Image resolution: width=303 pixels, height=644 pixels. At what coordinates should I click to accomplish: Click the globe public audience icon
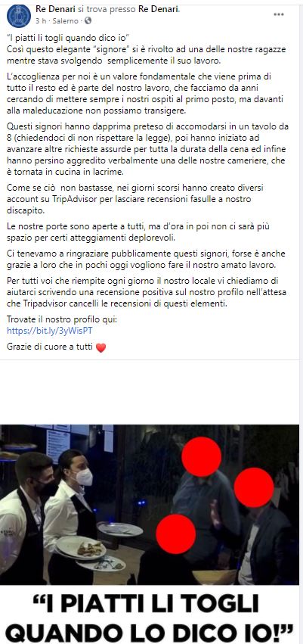(x=88, y=20)
